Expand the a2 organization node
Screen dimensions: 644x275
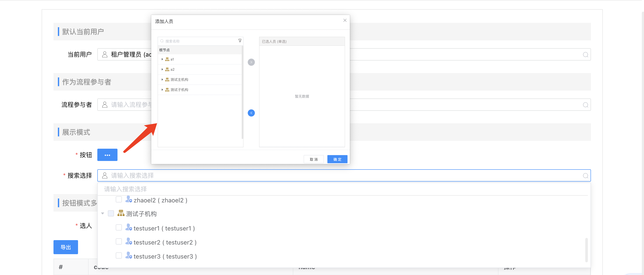162,69
